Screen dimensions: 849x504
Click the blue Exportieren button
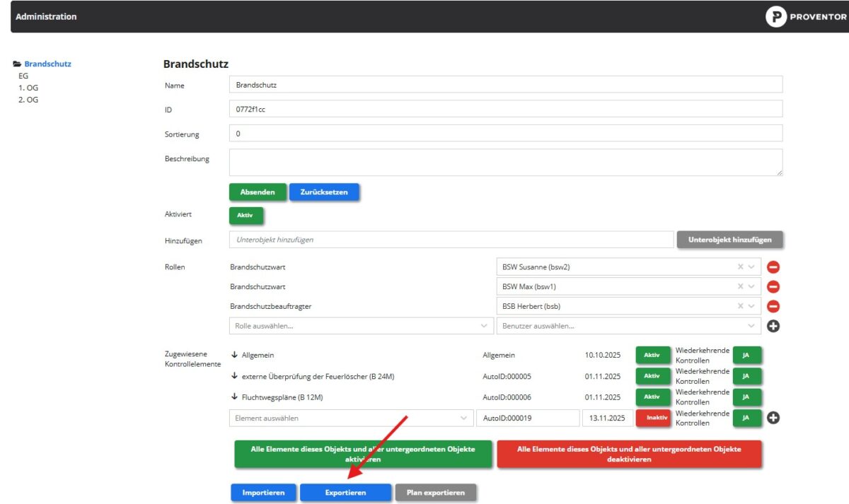[345, 493]
